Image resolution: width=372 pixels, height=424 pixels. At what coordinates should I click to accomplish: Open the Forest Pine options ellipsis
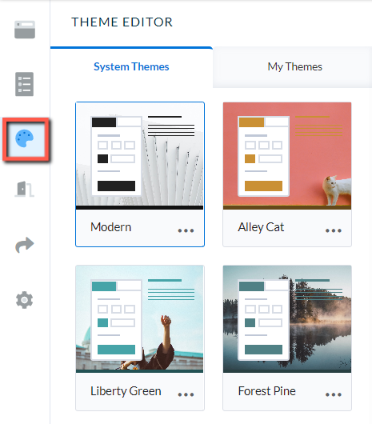tap(333, 394)
